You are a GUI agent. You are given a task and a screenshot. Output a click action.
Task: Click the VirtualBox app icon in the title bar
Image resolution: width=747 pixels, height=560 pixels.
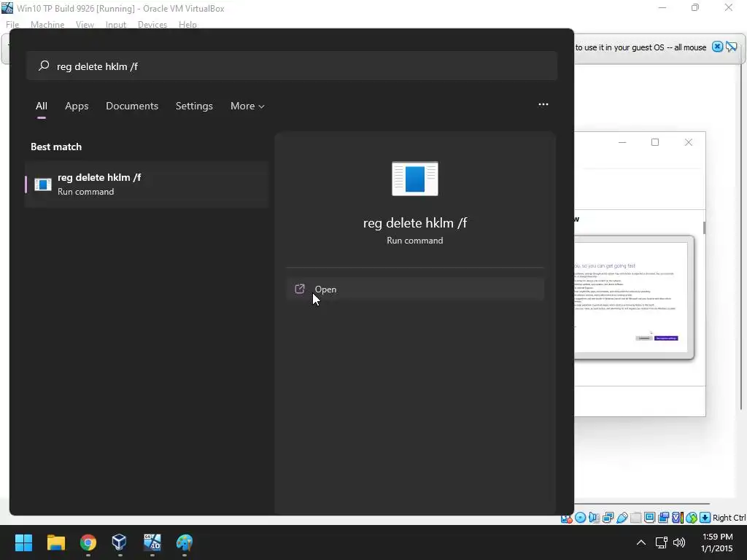[7, 8]
